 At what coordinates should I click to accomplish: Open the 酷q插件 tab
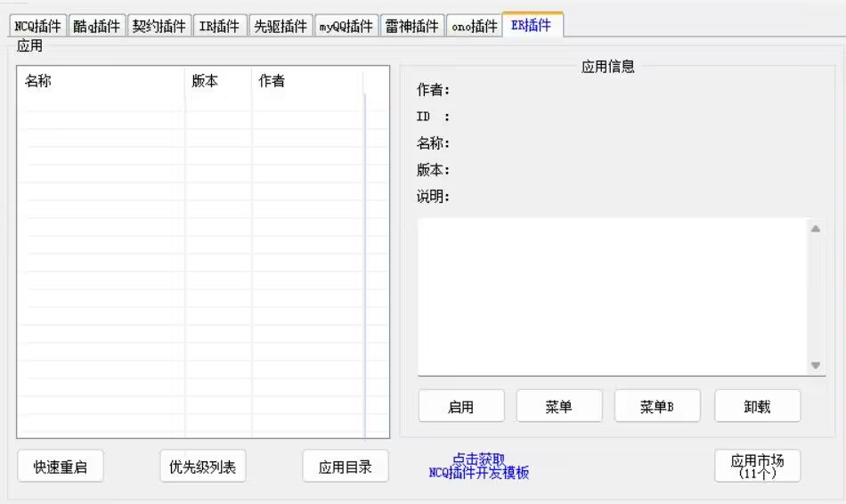click(x=96, y=26)
